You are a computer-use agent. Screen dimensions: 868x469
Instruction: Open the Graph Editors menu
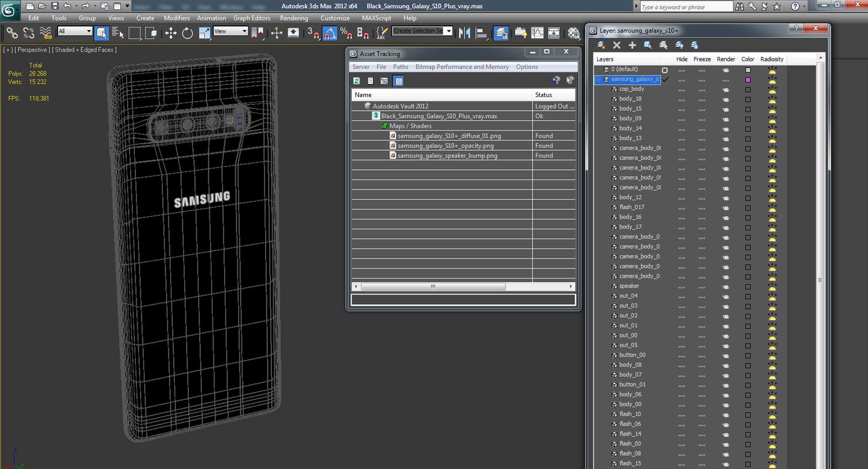tap(252, 18)
